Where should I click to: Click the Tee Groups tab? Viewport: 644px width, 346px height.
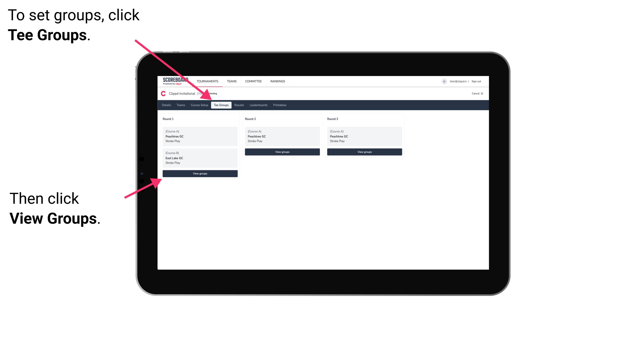(221, 105)
